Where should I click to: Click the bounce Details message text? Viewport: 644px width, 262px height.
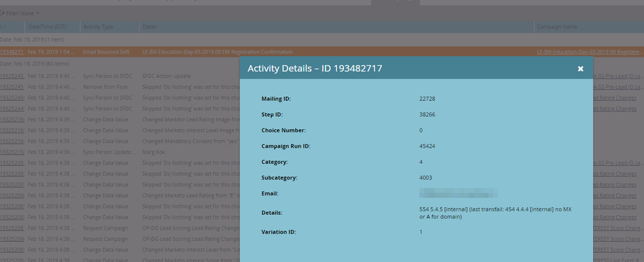[496, 213]
